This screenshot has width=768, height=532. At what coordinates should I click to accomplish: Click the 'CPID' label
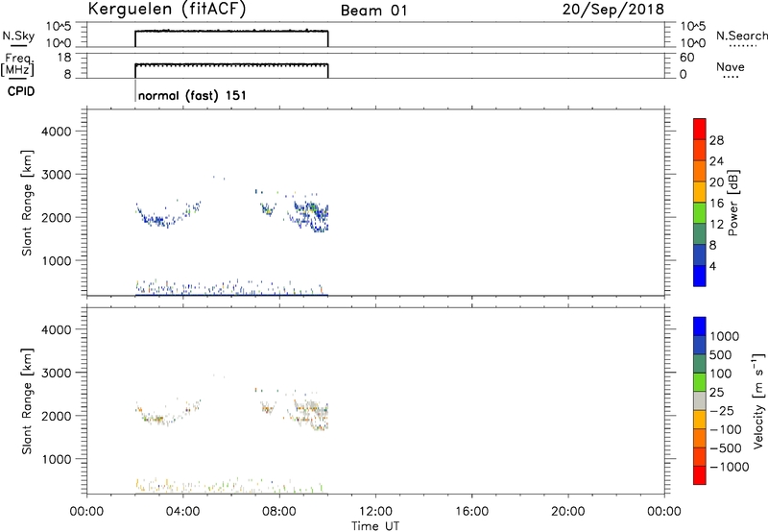21,91
